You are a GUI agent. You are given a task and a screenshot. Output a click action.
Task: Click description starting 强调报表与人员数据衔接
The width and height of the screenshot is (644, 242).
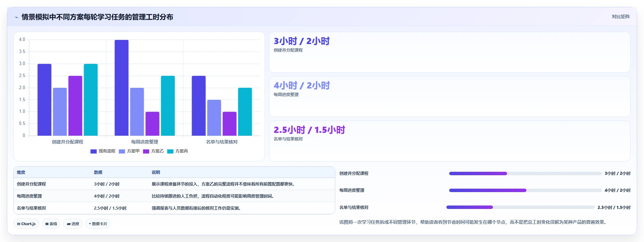tap(196, 208)
